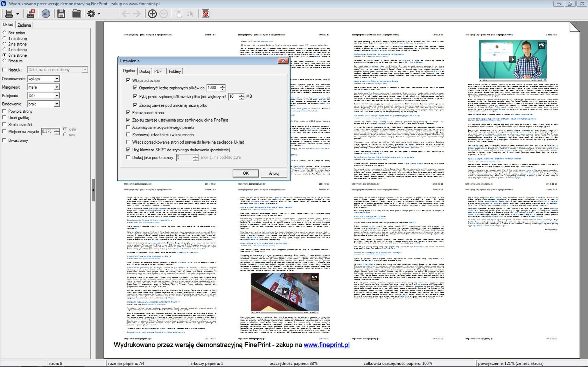Toggle 'Pokaż pasek stanu' checkbox
This screenshot has height=367, width=588.
(128, 113)
